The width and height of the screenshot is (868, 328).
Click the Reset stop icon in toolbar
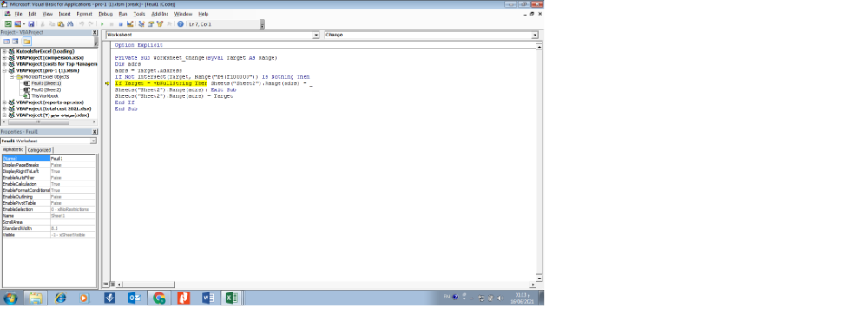(121, 23)
